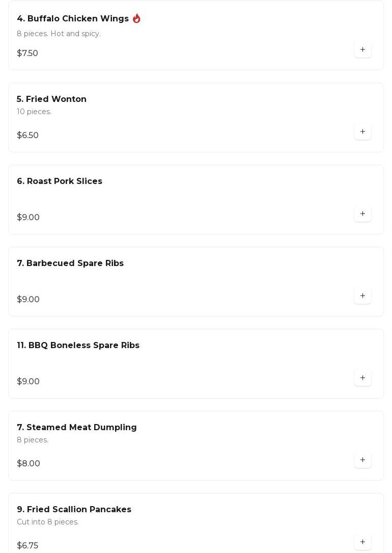Click the "Hot and spicy" description text
This screenshot has width=392, height=553.
pos(75,34)
